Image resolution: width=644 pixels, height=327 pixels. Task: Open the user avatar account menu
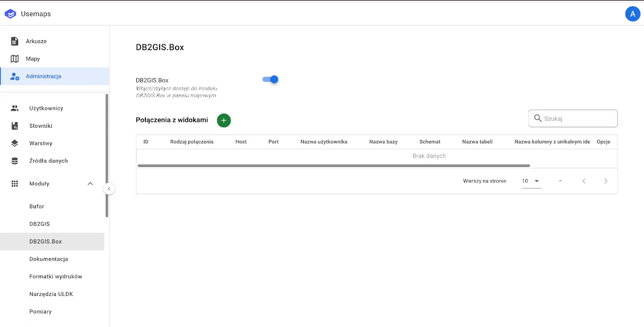pos(632,14)
